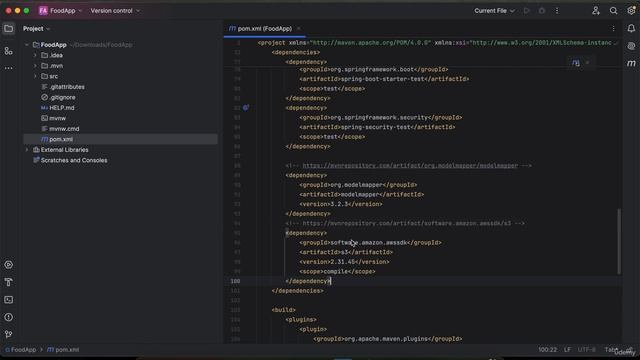The height and width of the screenshot is (360, 640).
Task: Open the More actions menu in toolbar
Action: pos(557,11)
